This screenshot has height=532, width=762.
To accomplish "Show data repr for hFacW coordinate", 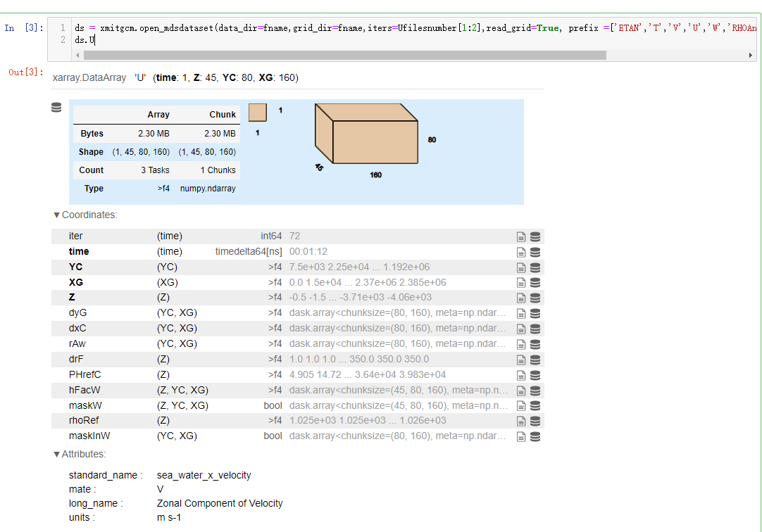I will 535,391.
